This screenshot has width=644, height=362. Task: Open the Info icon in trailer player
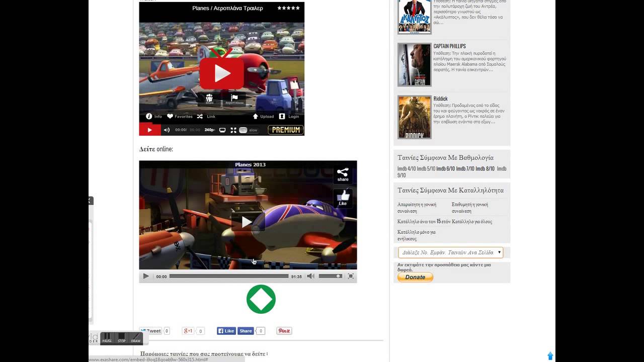click(x=149, y=116)
